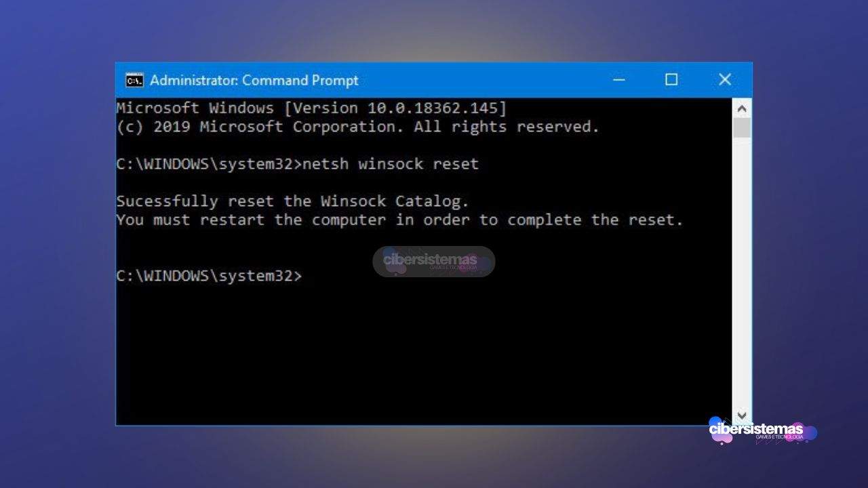Click the 'netsh winsock reset' command text
868x488 pixels.
point(391,163)
